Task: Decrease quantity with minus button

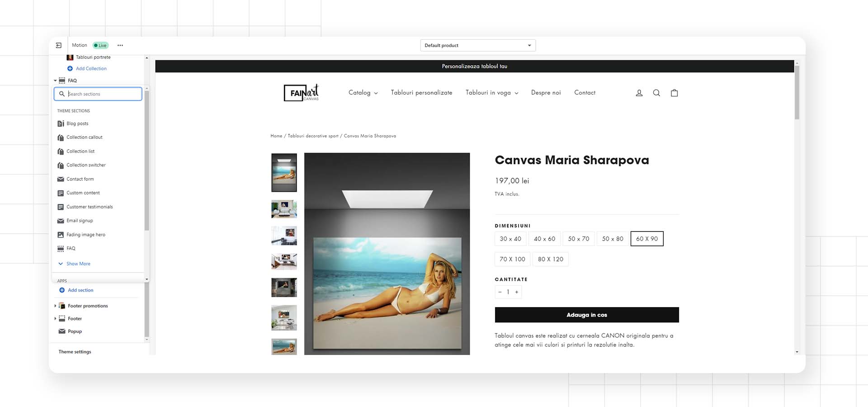Action: [x=500, y=292]
